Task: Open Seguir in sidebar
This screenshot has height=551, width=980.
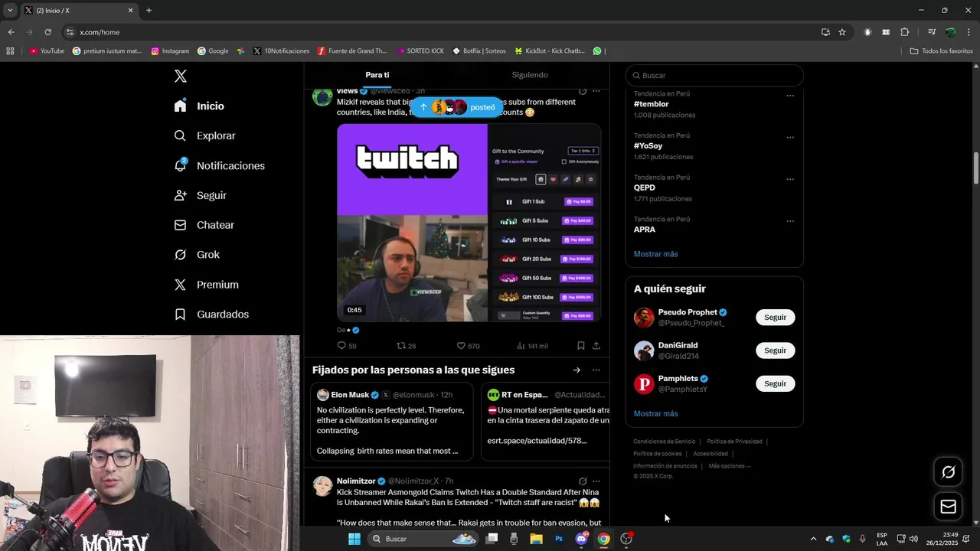Action: point(200,195)
